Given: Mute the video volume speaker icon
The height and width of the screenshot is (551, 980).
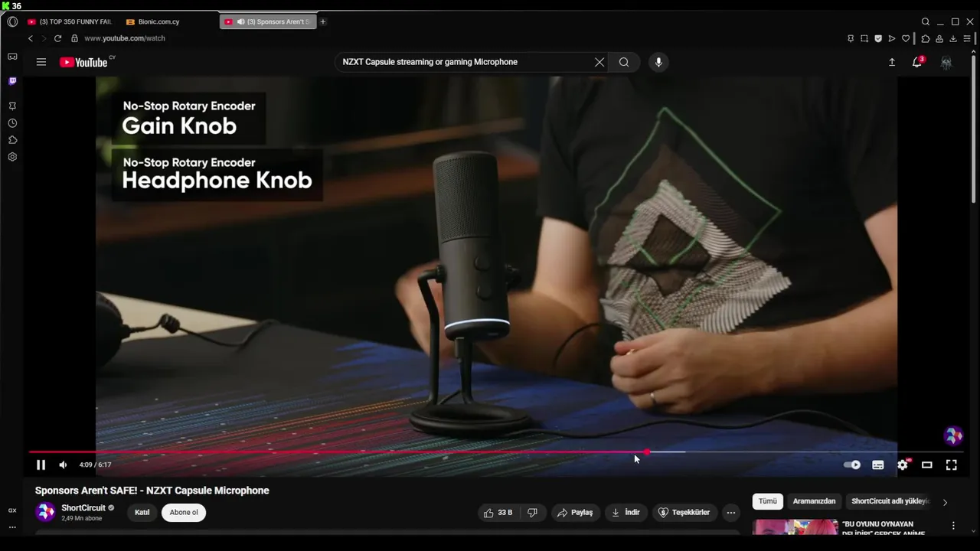Looking at the screenshot, I should [x=63, y=465].
